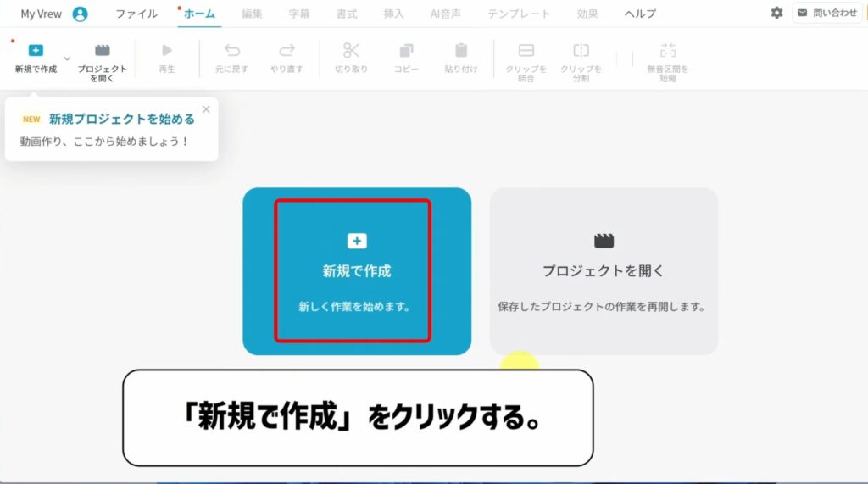The image size is (868, 484).
Task: Open the settings gear icon
Action: click(x=776, y=13)
